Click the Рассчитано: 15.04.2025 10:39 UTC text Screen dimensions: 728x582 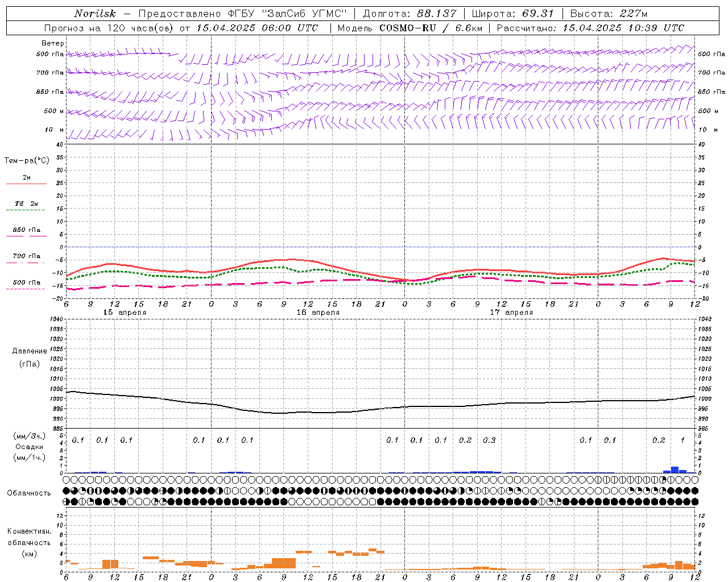coord(591,28)
